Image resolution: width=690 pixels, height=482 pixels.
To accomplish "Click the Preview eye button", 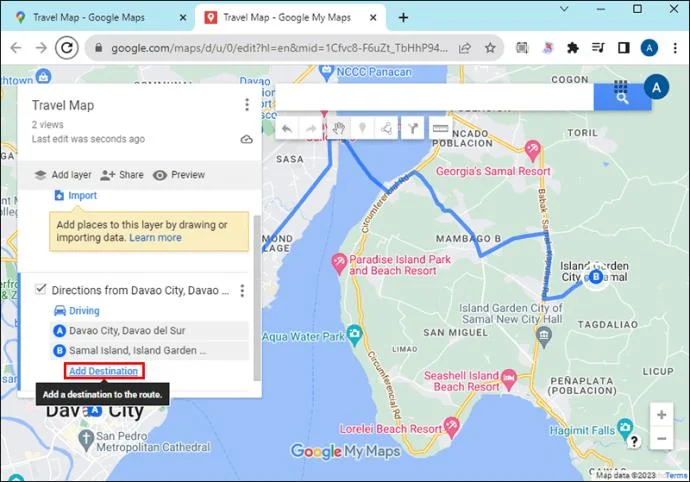I will point(179,175).
